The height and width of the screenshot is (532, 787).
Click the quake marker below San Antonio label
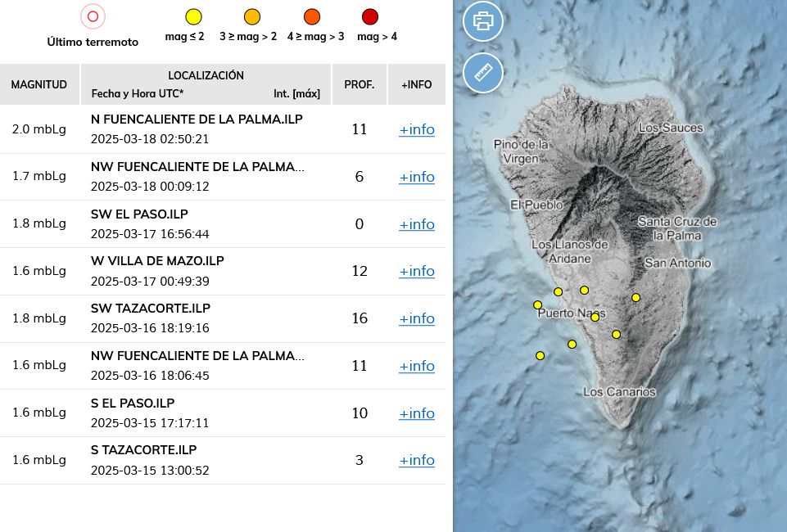[x=636, y=298]
